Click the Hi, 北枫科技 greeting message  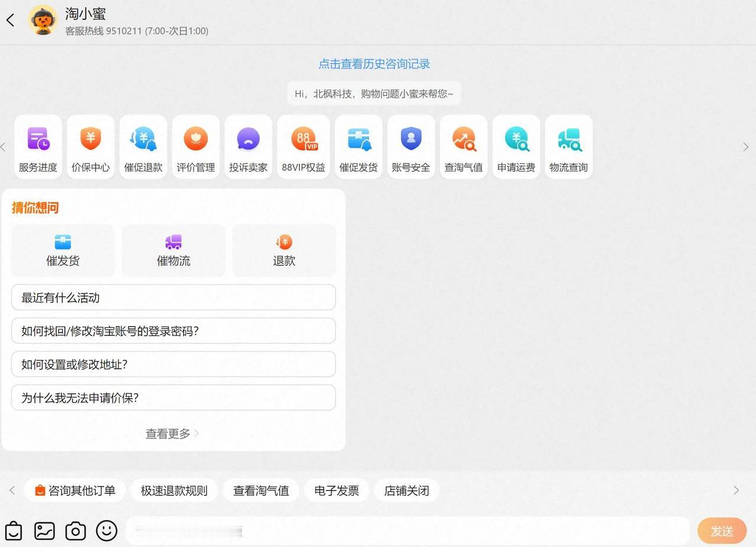[374, 93]
